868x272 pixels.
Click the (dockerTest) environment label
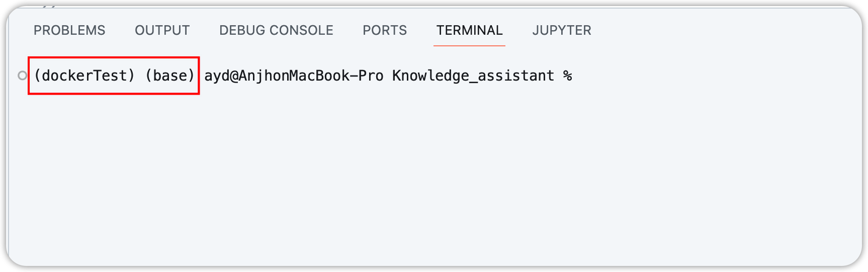(x=84, y=76)
